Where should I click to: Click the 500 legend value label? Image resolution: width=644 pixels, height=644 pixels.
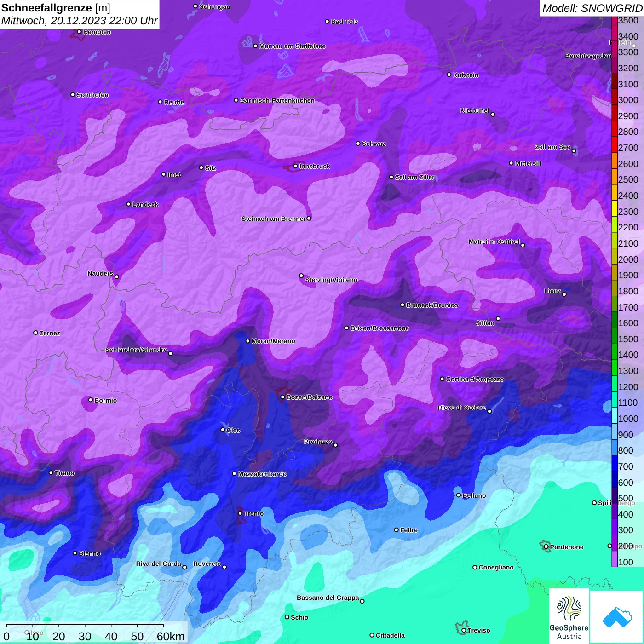(626, 498)
